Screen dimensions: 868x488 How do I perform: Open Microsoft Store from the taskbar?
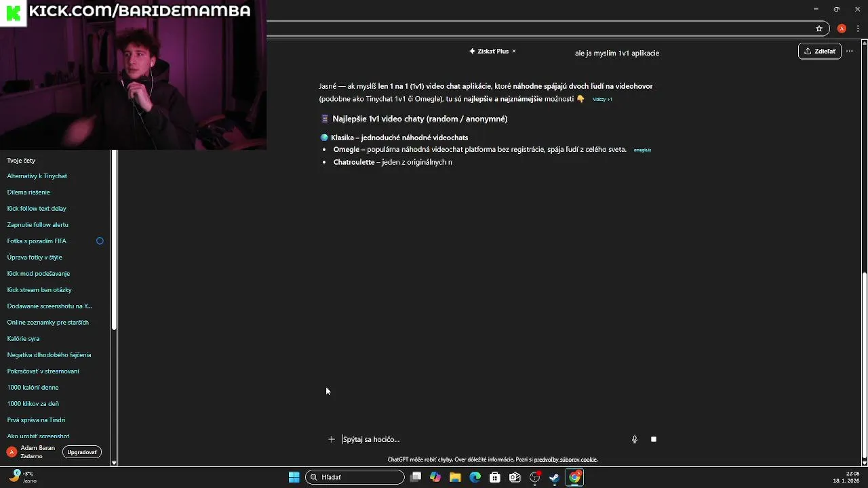pos(495,477)
